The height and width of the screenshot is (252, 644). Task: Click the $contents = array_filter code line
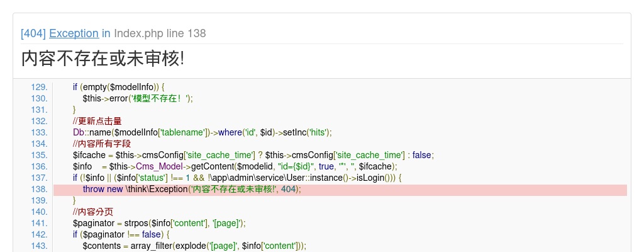click(194, 246)
